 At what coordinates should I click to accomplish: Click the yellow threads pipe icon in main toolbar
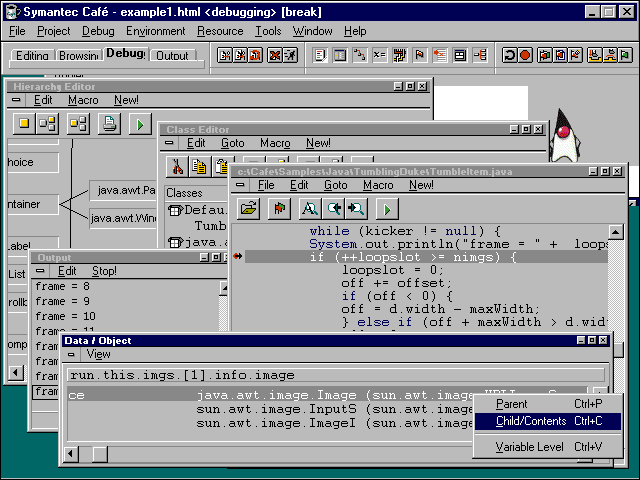pyautogui.click(x=400, y=55)
